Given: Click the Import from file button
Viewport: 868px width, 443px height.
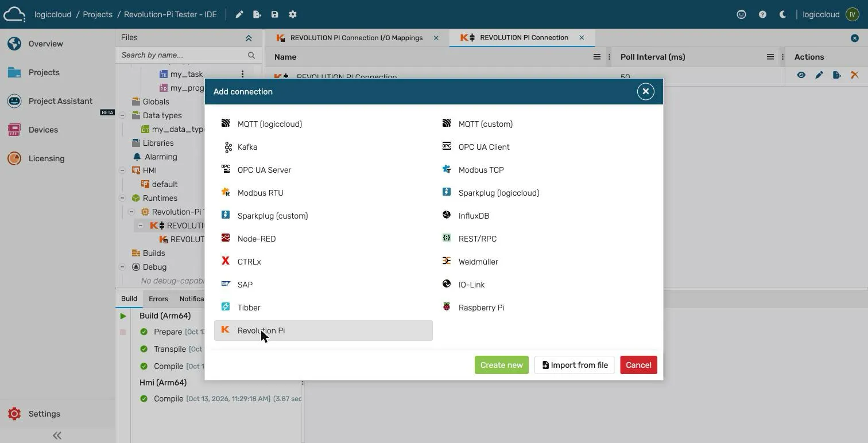Looking at the screenshot, I should pos(575,365).
